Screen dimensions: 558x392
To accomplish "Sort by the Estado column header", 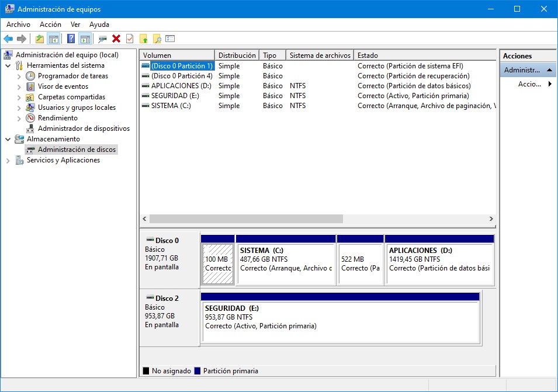I will (x=425, y=55).
